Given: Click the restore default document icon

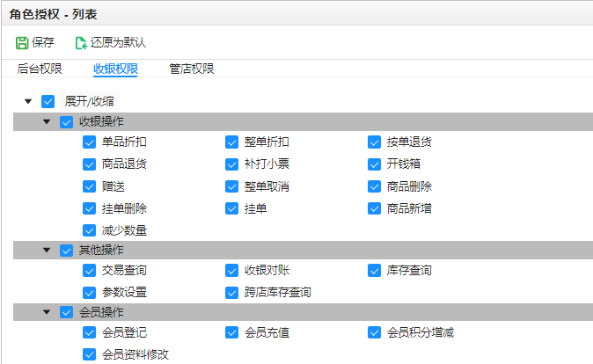Looking at the screenshot, I should pyautogui.click(x=81, y=43).
